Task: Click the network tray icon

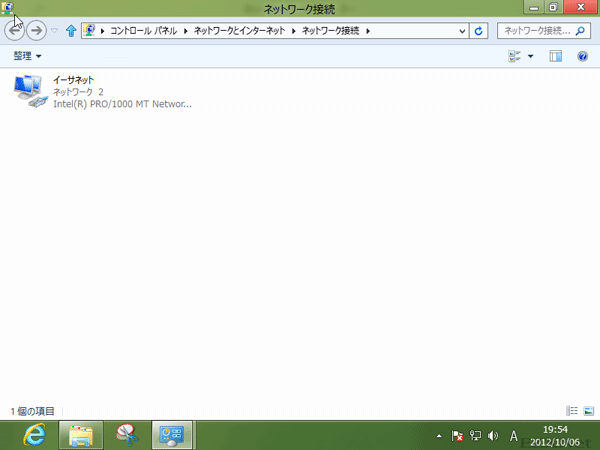Action: click(x=475, y=435)
